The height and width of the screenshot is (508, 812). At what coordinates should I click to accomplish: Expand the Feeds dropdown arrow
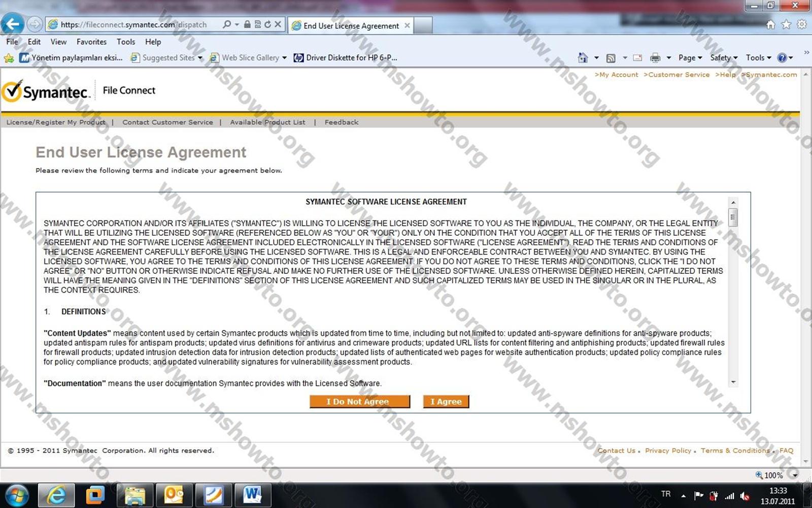point(625,58)
